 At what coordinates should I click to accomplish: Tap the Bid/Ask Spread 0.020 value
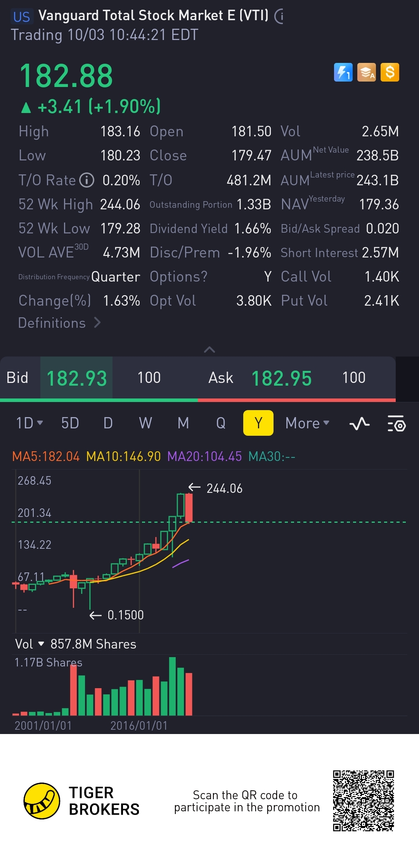pyautogui.click(x=383, y=228)
